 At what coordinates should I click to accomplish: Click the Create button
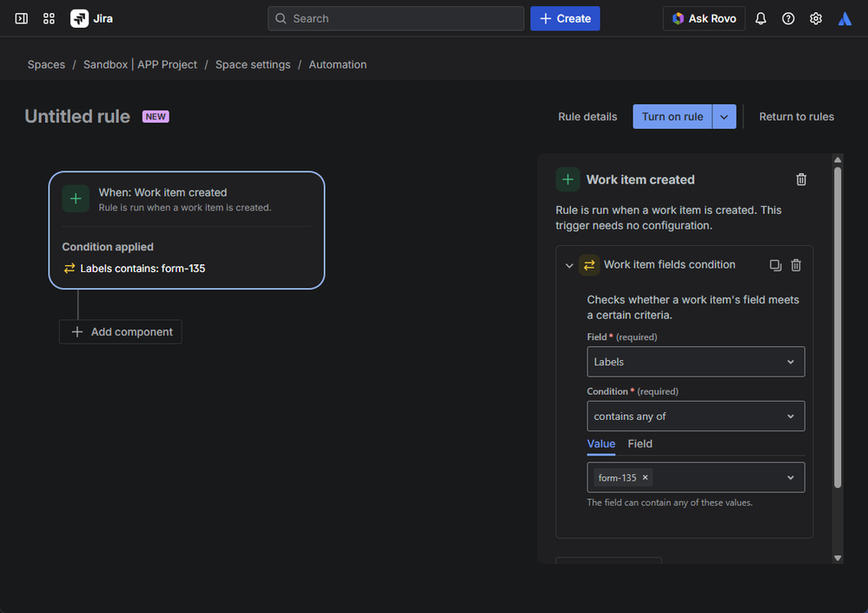click(x=565, y=19)
